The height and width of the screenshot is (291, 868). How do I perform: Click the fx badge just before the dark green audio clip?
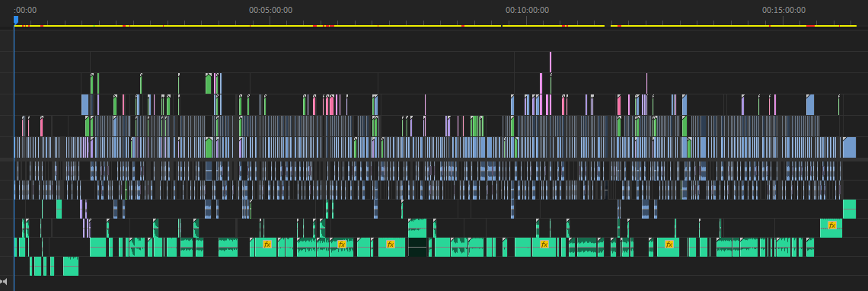(391, 244)
